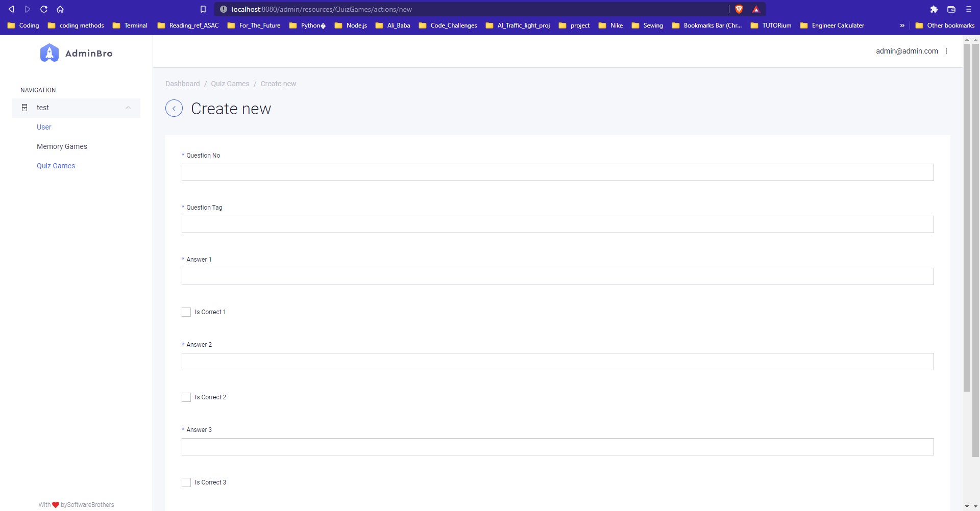Focus the Question No input field

(x=558, y=172)
